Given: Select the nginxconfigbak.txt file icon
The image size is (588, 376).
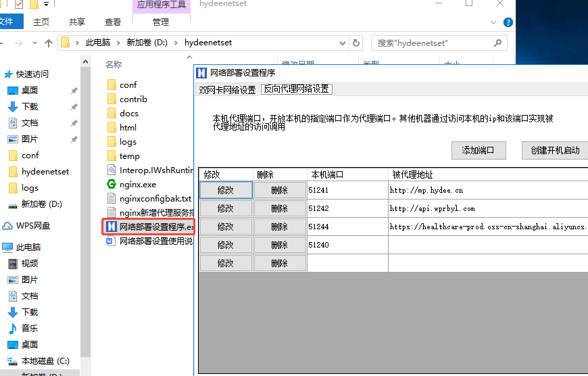Looking at the screenshot, I should tap(112, 199).
